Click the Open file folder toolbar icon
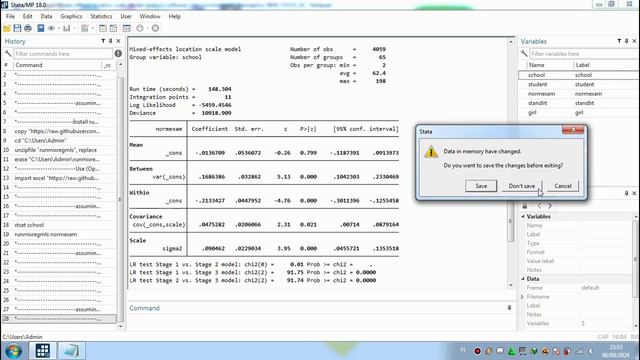 click(7, 28)
